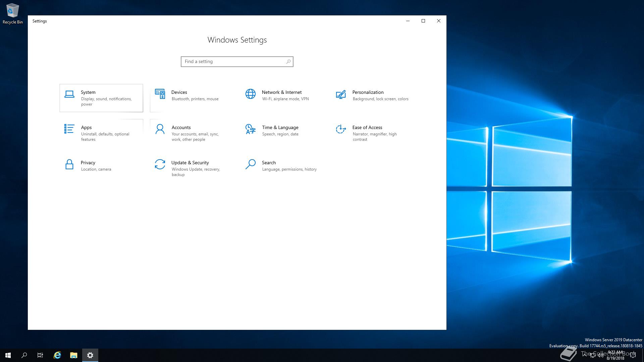The width and height of the screenshot is (644, 362).
Task: Click the Devices keyboard and speaker icon
Action: 160,94
